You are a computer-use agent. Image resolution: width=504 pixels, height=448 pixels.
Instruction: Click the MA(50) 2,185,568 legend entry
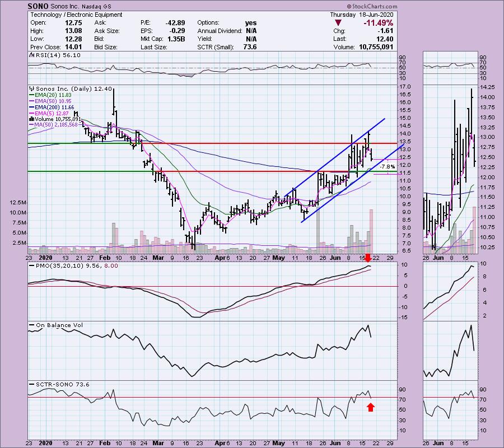53,125
